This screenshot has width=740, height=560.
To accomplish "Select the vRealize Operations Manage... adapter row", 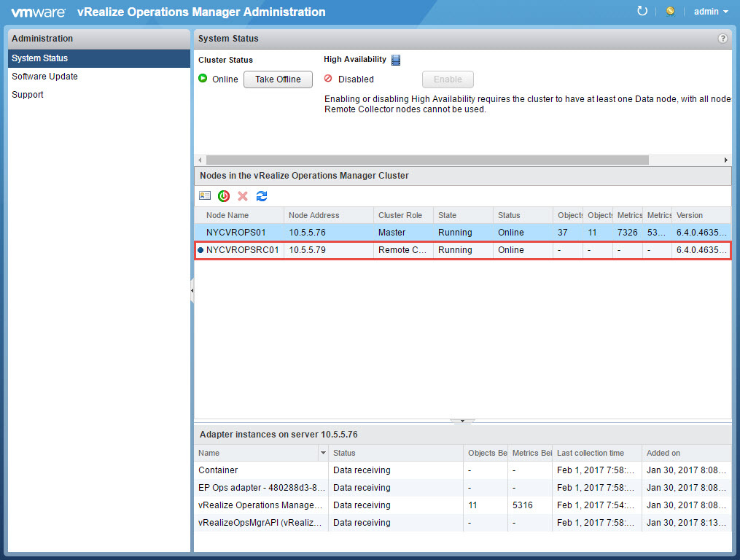I will pyautogui.click(x=462, y=505).
